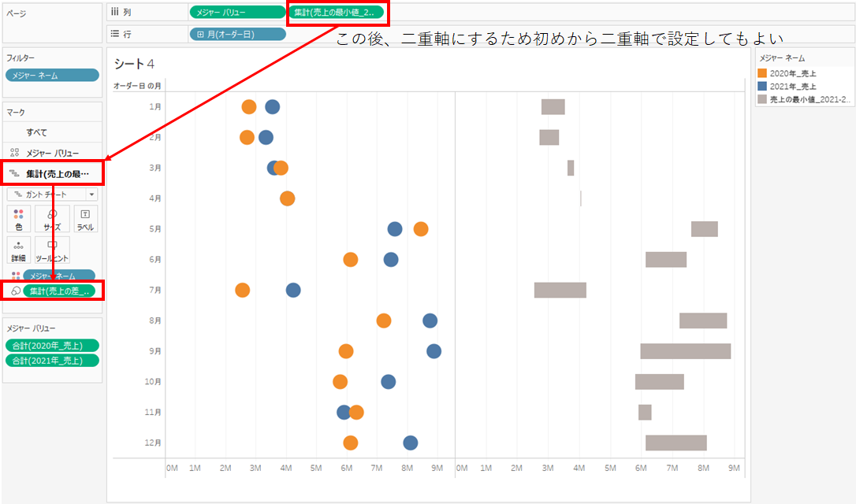856x504 pixels.
Task: Select the 3月 row header
Action: [155, 168]
